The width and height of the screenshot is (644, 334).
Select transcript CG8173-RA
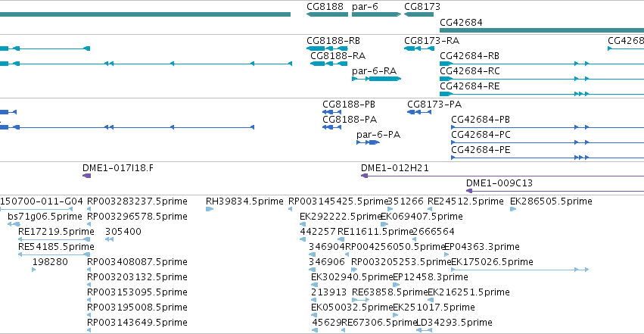coord(419,48)
